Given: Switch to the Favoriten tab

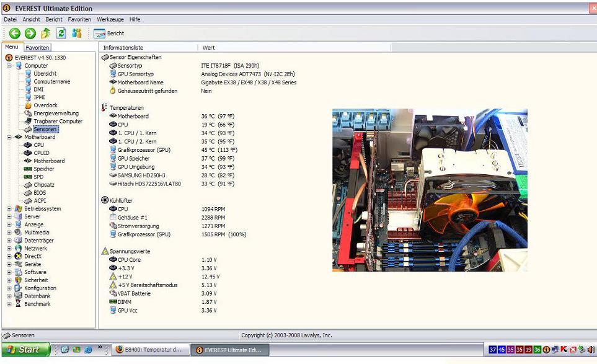Looking at the screenshot, I should click(x=37, y=48).
